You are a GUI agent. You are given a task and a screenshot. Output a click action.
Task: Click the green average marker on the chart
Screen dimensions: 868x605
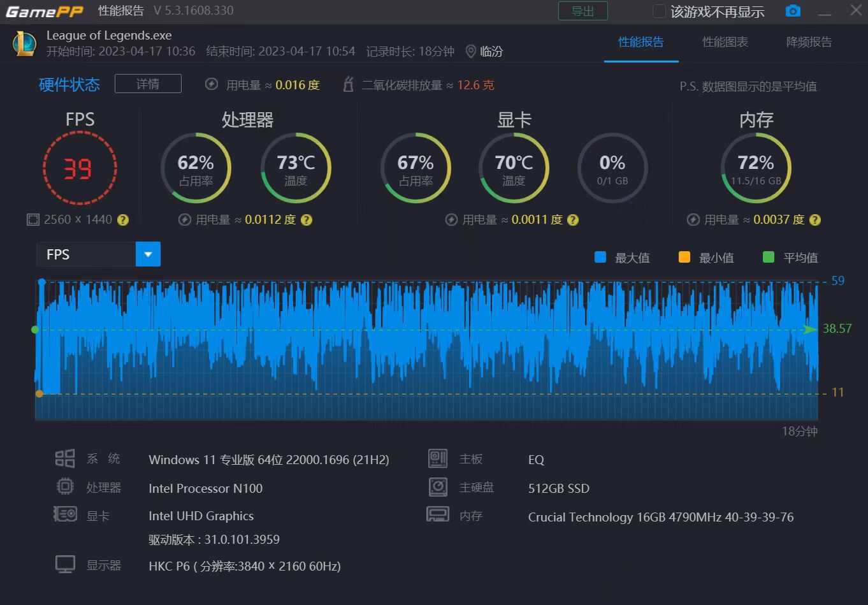[35, 330]
